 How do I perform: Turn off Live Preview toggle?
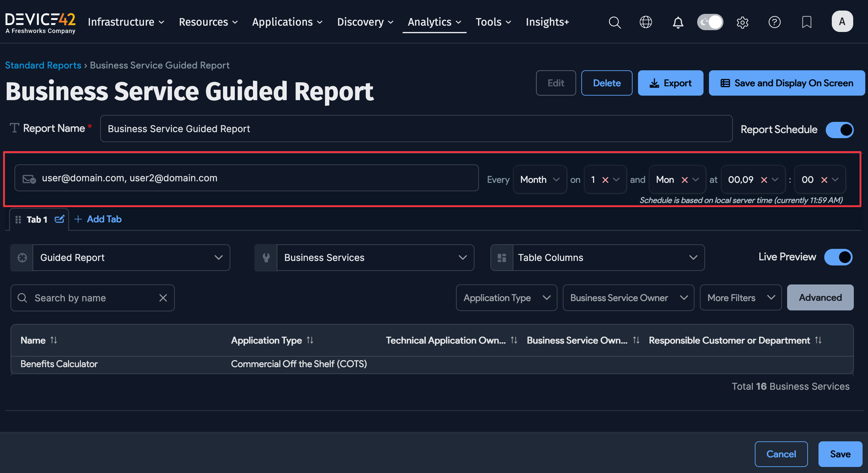(838, 257)
